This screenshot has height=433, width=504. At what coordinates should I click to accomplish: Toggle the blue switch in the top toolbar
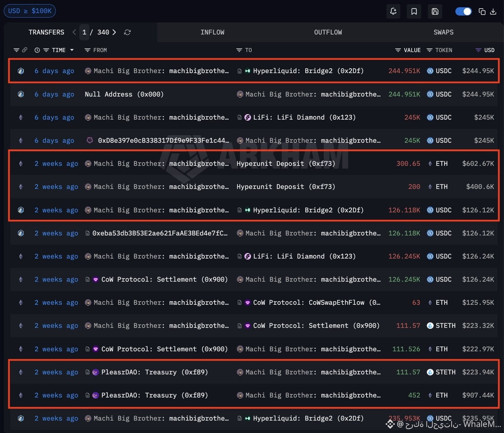coord(464,11)
